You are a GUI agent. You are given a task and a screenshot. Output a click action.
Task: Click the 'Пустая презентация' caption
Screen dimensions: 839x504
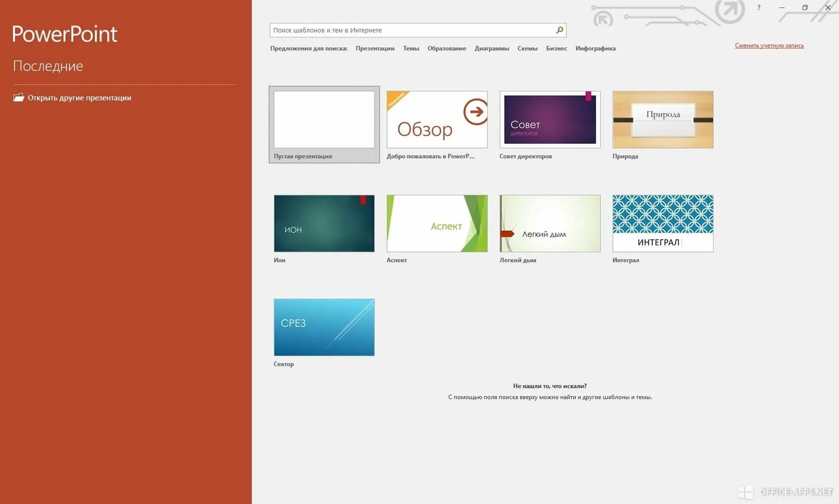[x=303, y=156]
